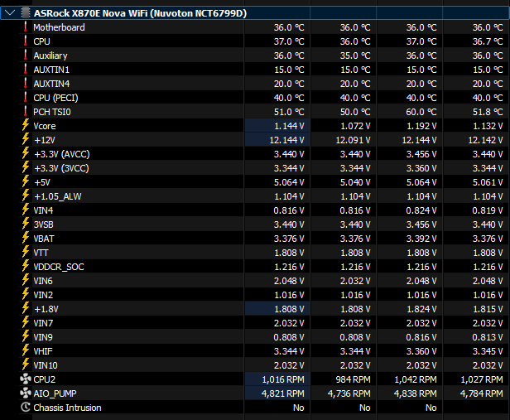Click the thermometer icon beside Motherboard
Viewport: 510px width, 420px height.
[x=25, y=27]
